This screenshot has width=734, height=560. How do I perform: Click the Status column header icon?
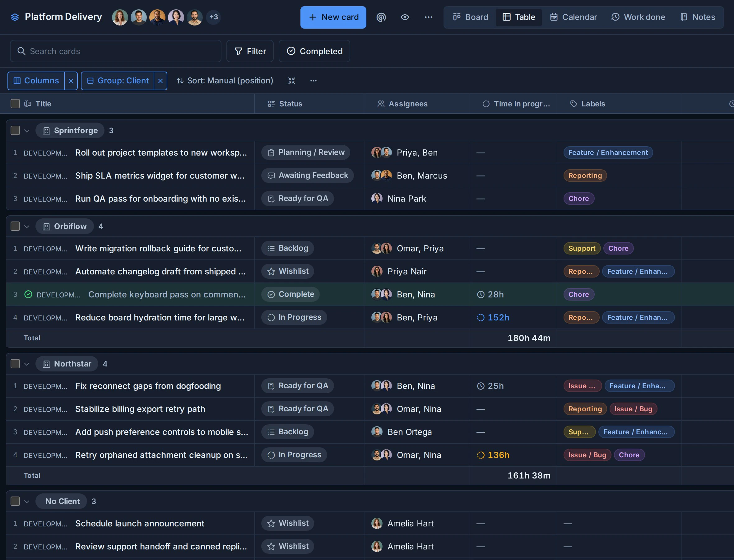[271, 104]
